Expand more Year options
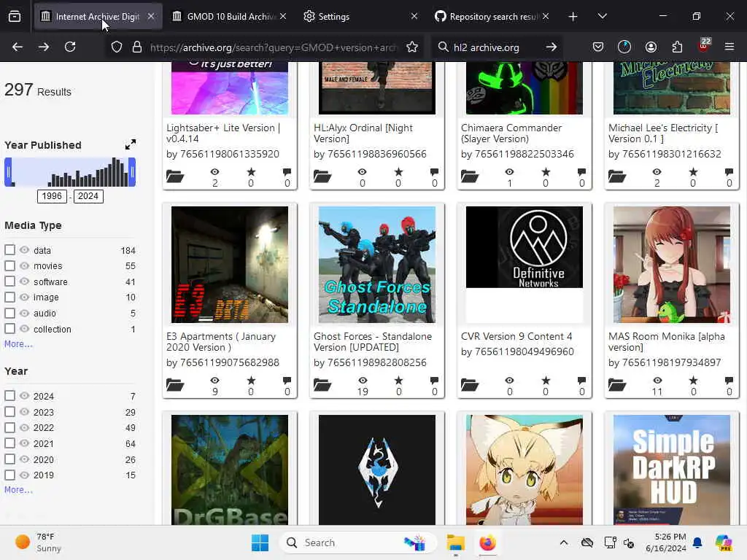The image size is (747, 560). point(18,489)
